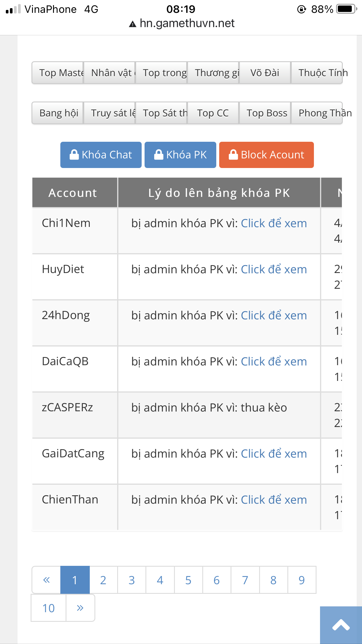362x644 pixels.
Task: Go to next page with » arrow
Action: (x=80, y=608)
